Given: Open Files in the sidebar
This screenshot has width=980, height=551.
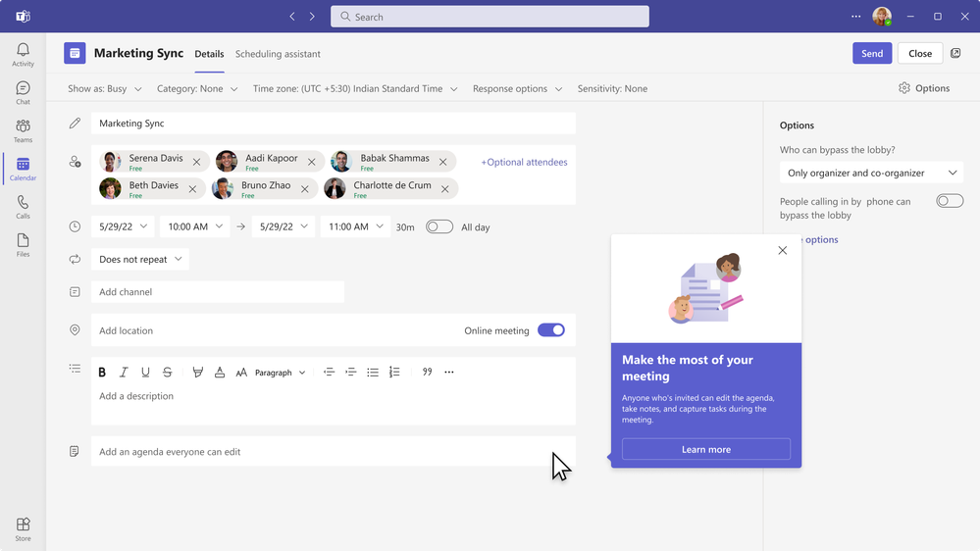Looking at the screenshot, I should tap(23, 245).
